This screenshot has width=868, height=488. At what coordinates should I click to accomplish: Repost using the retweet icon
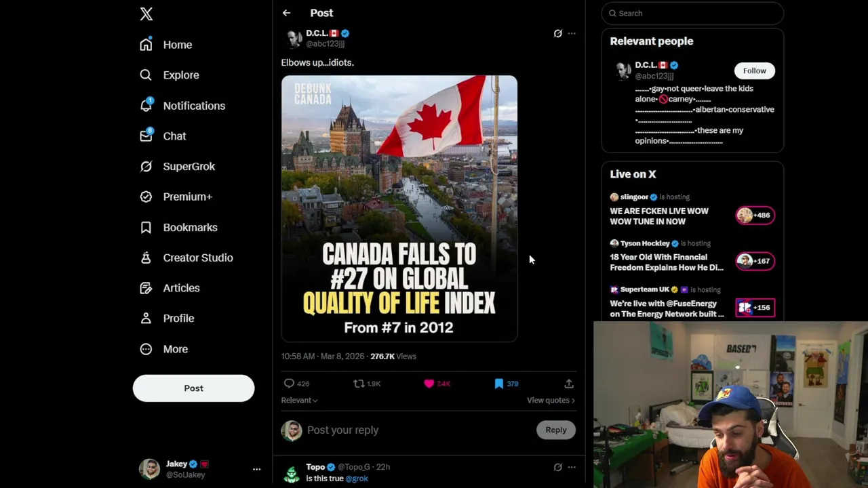pyautogui.click(x=359, y=384)
